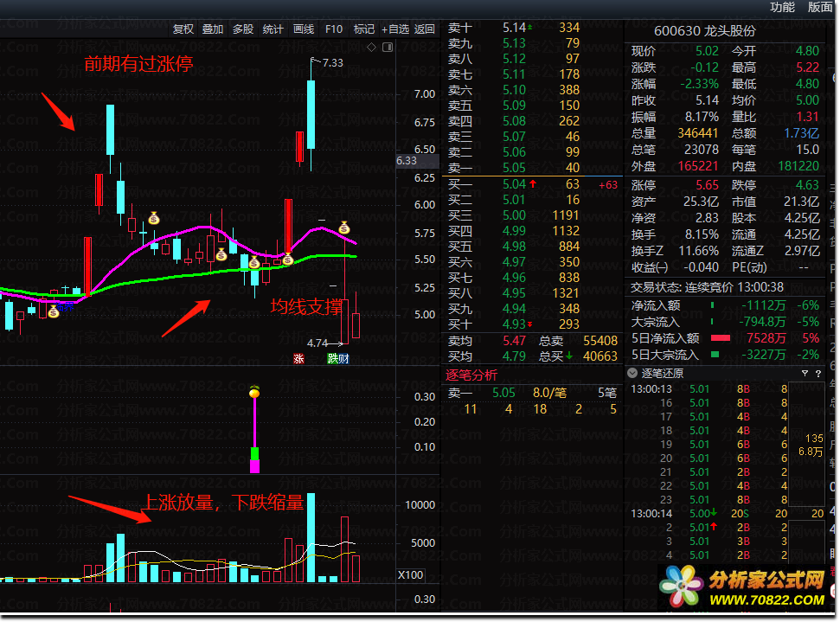Click the 外盘 165221 value
The height and width of the screenshot is (622, 840).
(697, 166)
